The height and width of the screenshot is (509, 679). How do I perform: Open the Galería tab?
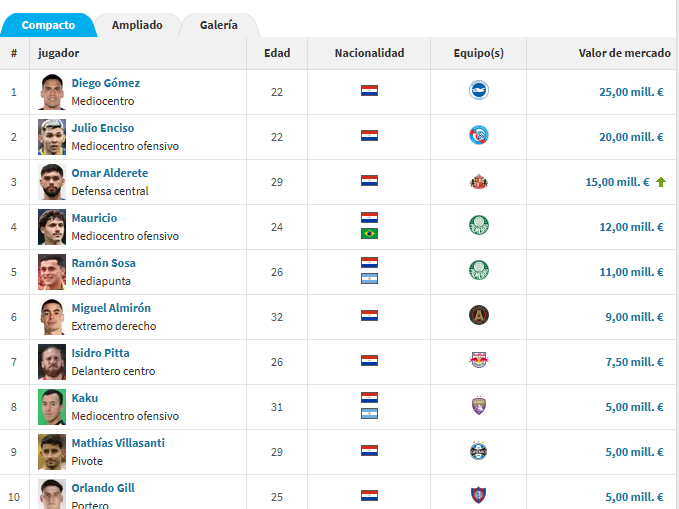(219, 25)
